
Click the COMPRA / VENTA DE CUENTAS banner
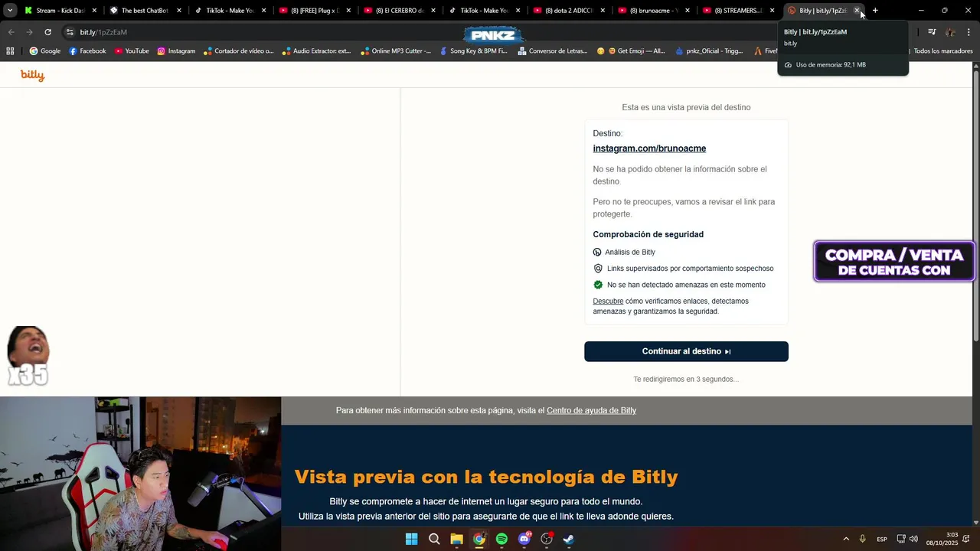coord(894,262)
